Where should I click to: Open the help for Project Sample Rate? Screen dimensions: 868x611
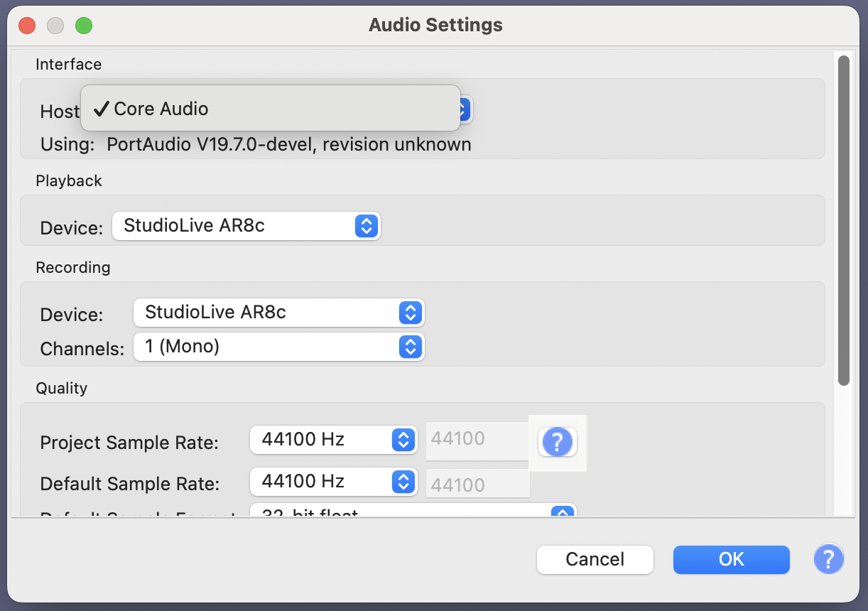click(x=557, y=442)
